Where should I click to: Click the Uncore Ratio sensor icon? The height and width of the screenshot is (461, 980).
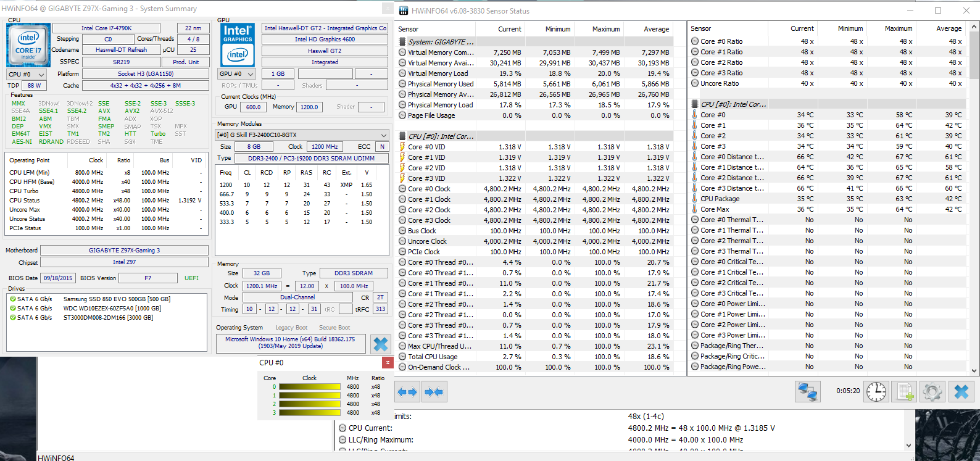pos(694,83)
